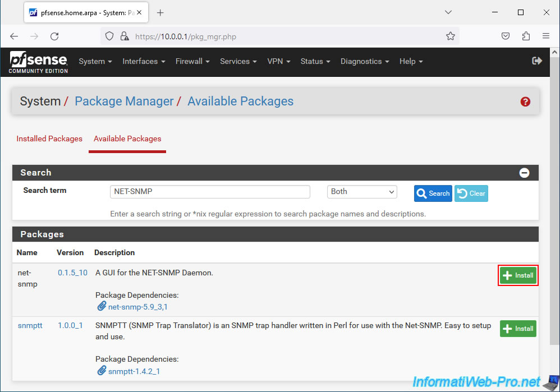The width and height of the screenshot is (560, 392).
Task: Open the net-snmp-5.9_3,1 dependency link
Action: pyautogui.click(x=138, y=307)
